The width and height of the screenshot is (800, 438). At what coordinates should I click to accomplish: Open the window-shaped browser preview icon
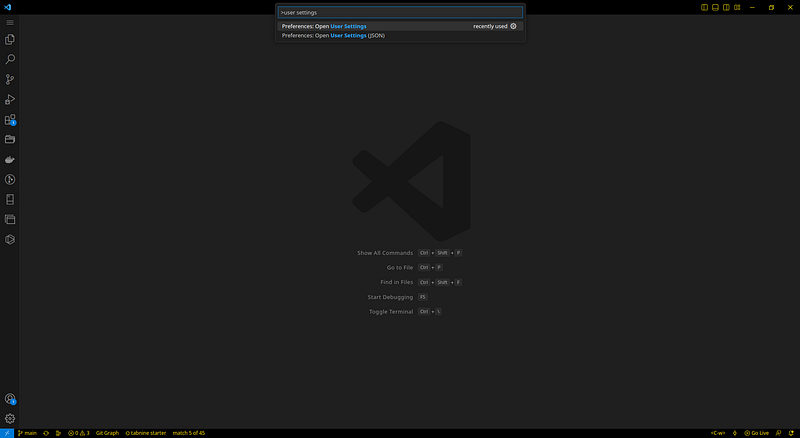pyautogui.click(x=10, y=220)
